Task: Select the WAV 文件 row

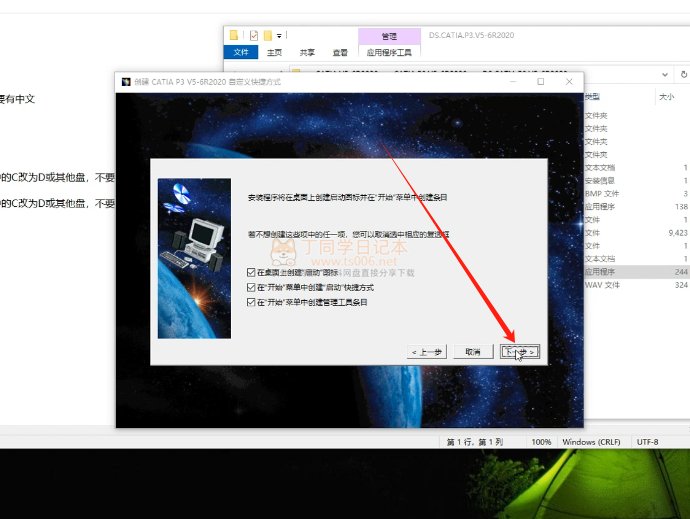Action: [x=636, y=285]
